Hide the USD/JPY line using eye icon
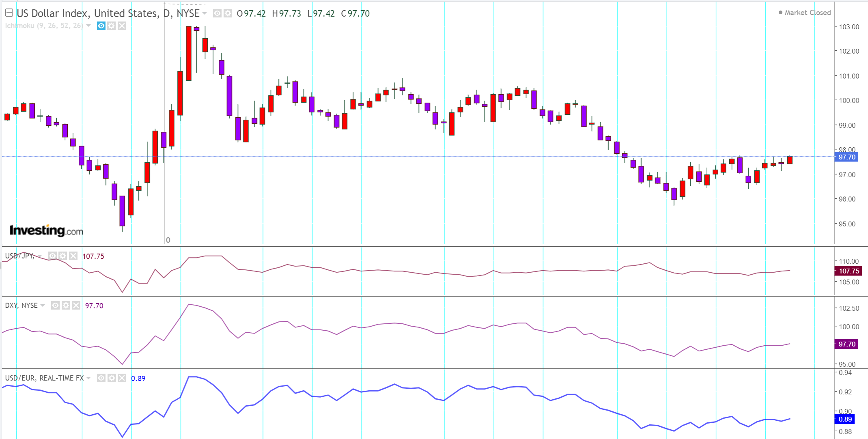Viewport: 868px width, 439px height. coord(52,256)
